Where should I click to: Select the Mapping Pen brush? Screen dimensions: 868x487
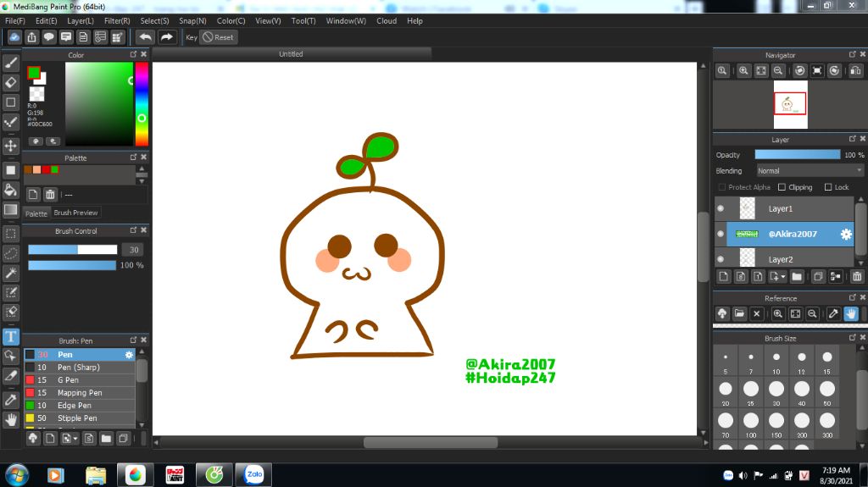(79, 393)
